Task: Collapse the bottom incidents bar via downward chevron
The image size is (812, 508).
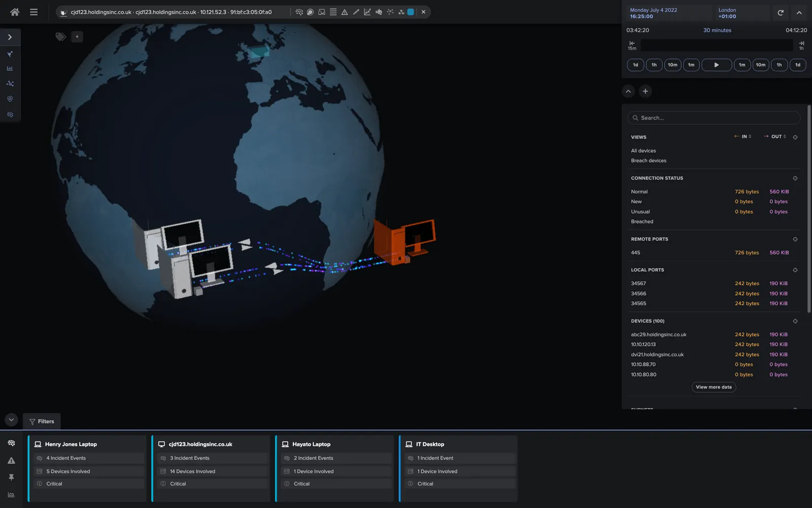Action: click(x=11, y=419)
